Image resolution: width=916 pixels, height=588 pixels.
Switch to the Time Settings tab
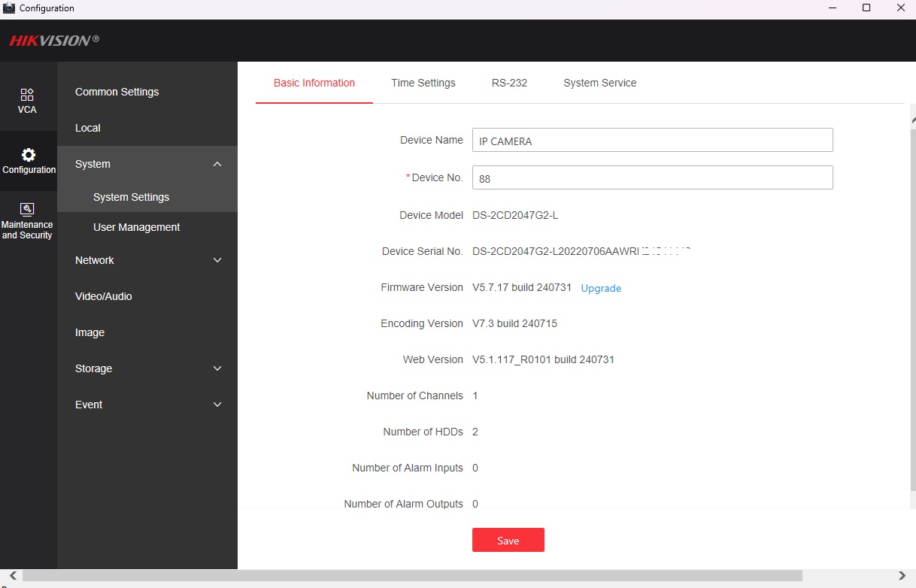point(423,83)
